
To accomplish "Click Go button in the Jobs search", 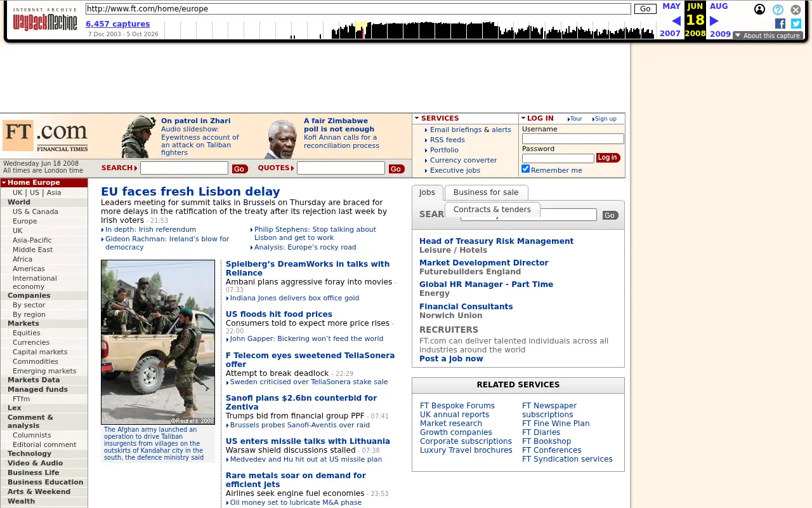I will coord(610,215).
